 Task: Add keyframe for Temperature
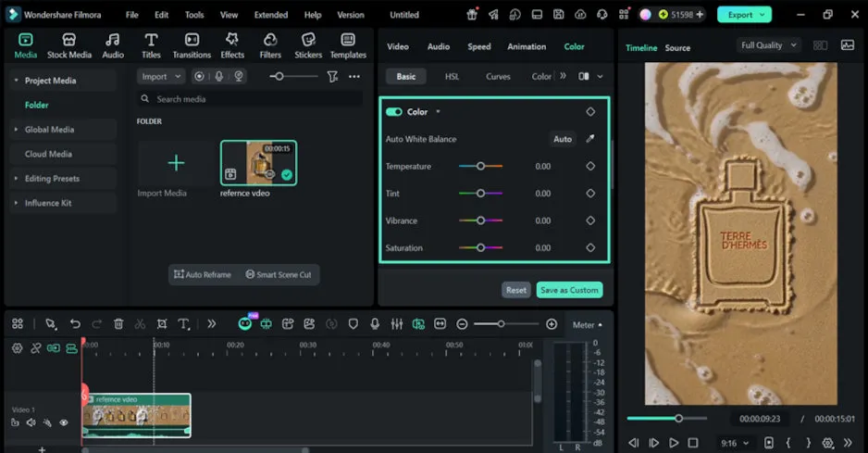pos(590,166)
